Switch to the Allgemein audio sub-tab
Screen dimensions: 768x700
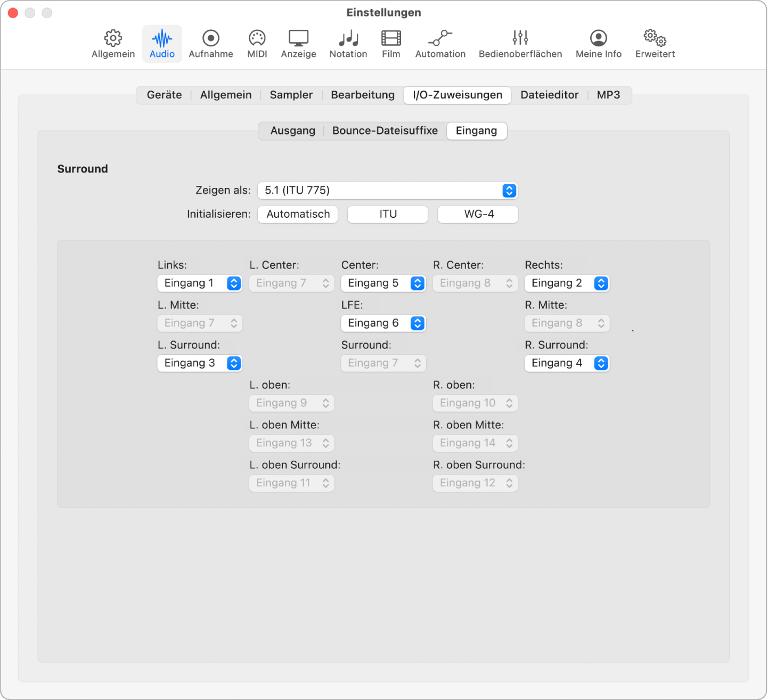coord(226,95)
